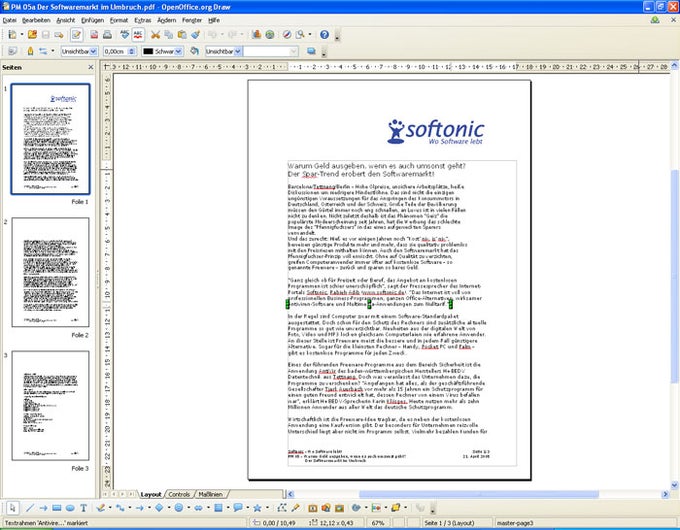The image size is (680, 530).
Task: Run the spellcheck icon
Action: [x=125, y=35]
